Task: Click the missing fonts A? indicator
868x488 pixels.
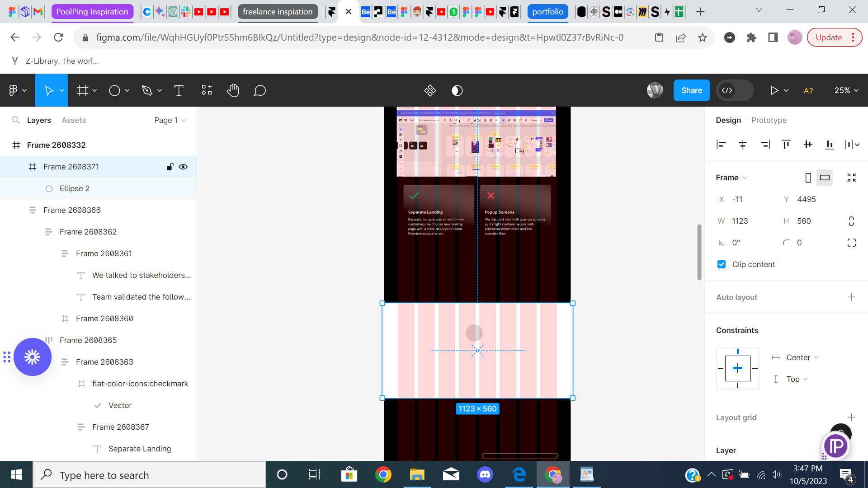Action: click(x=808, y=91)
